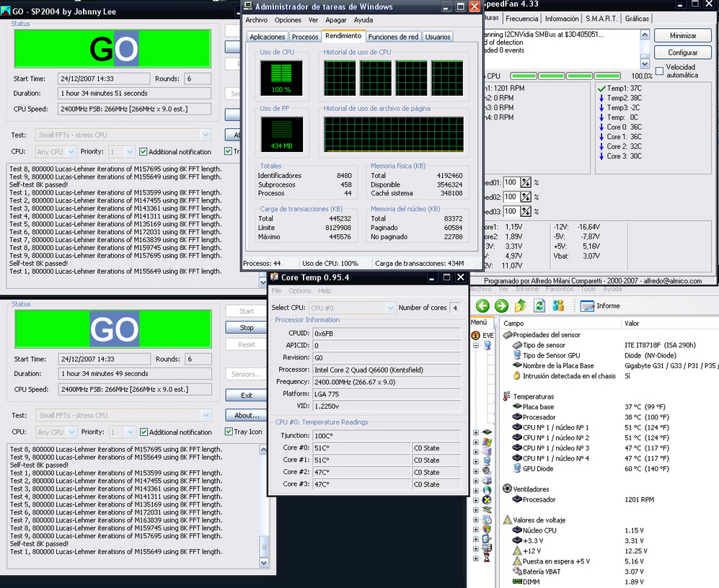Adjust the Speed01 stepper arrows in SpeedFan
Image resolution: width=719 pixels, height=588 pixels.
(526, 182)
